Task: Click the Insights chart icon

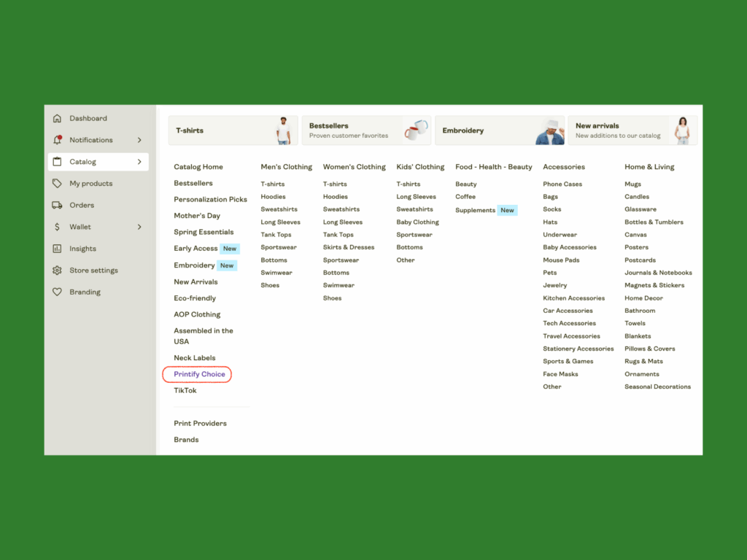Action: pos(57,249)
